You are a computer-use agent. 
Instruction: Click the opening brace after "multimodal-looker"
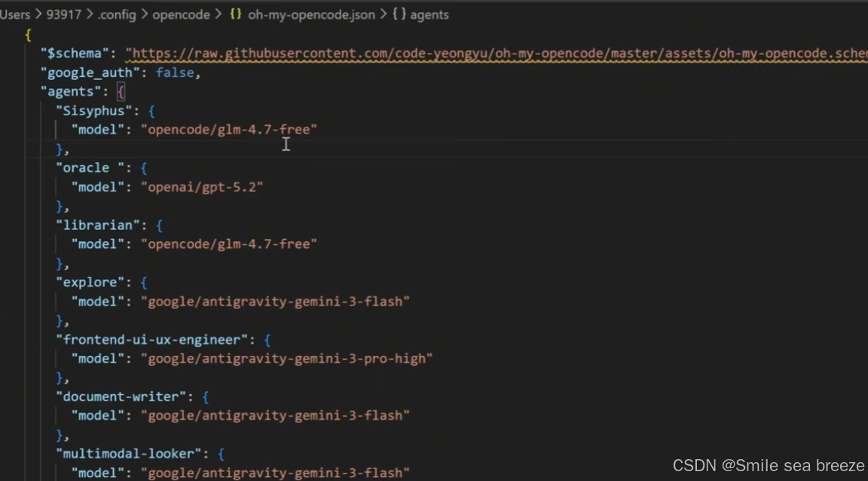221,454
